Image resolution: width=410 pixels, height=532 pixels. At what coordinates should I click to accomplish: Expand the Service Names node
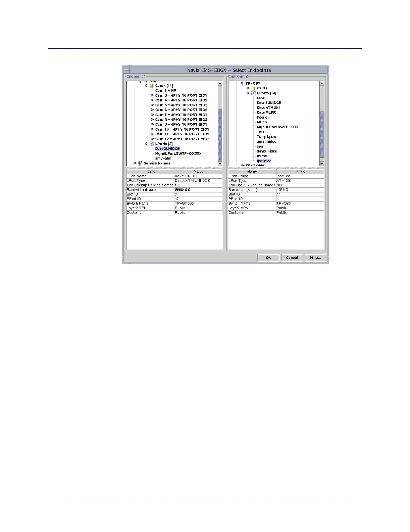[135, 163]
